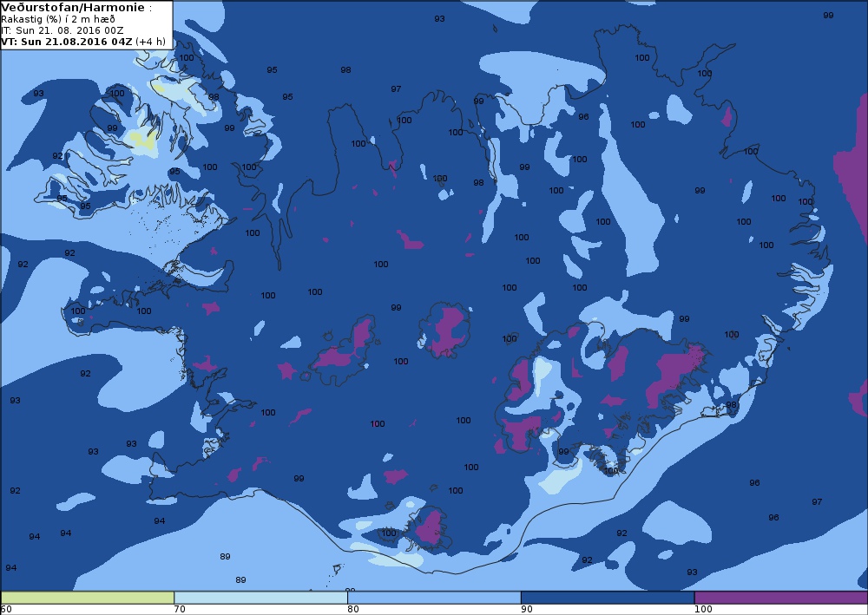Click the purple above-100 legend swatch
This screenshot has height=615, width=868.
click(x=780, y=598)
